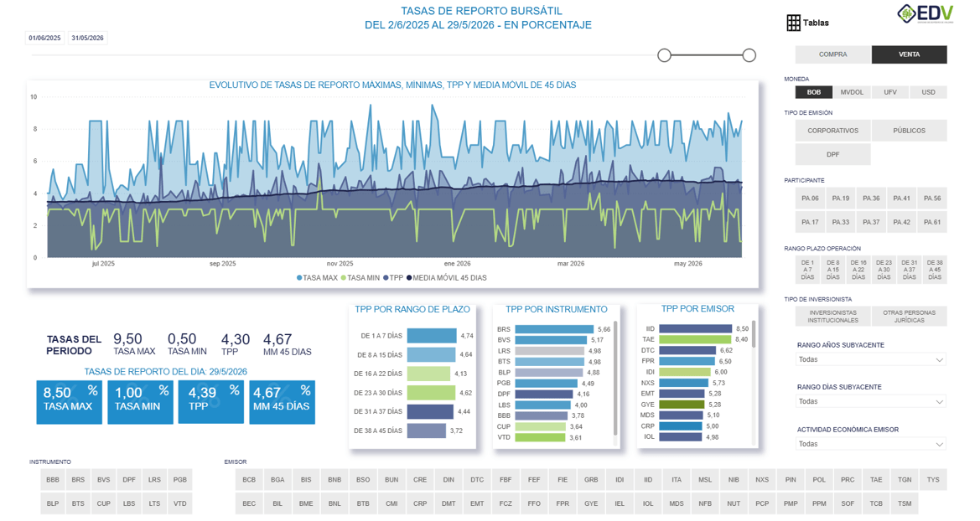
Task: Click TASA MIN legend marker
Action: 343,278
